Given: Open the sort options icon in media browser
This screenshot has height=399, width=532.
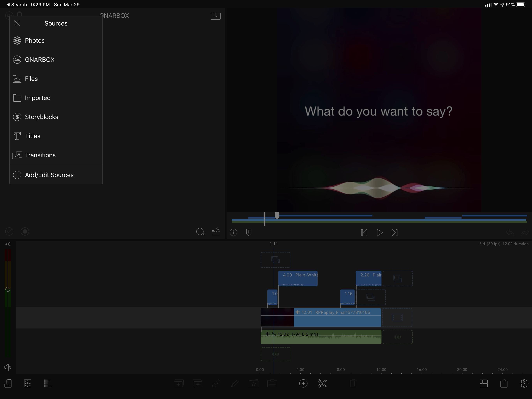Looking at the screenshot, I should click(x=216, y=232).
